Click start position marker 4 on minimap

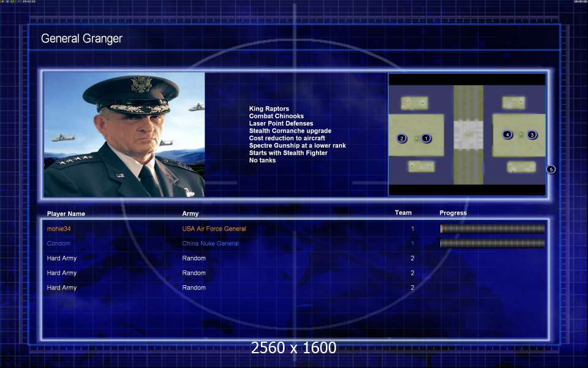click(x=507, y=134)
